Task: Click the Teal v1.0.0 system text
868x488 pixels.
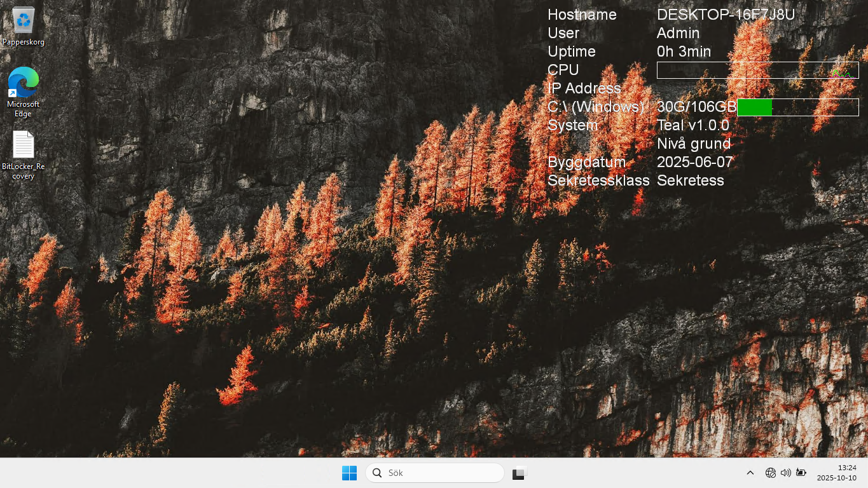Action: (x=692, y=125)
